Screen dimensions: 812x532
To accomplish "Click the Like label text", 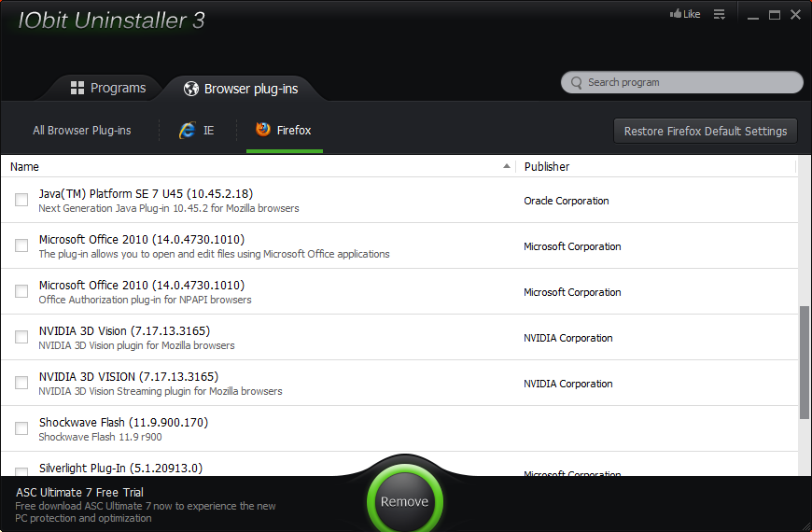I will click(x=692, y=14).
